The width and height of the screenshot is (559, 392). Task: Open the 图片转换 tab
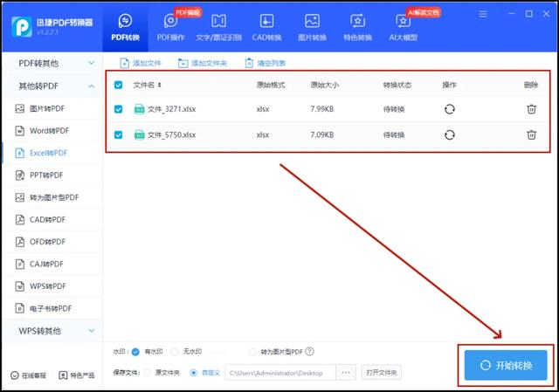(x=313, y=28)
